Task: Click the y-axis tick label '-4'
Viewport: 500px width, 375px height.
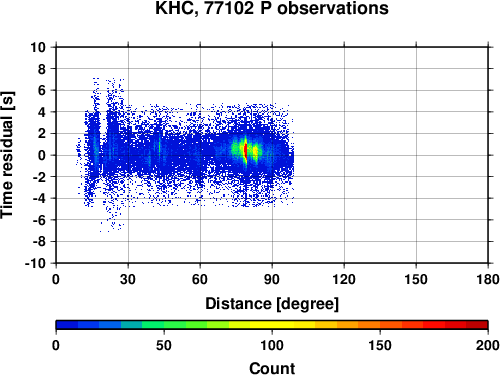Action: (39, 198)
